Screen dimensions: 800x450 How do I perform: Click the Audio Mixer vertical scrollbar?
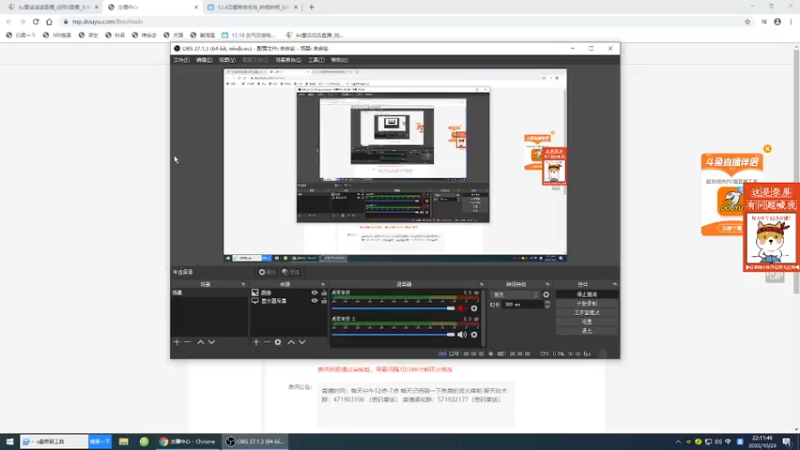(483, 316)
